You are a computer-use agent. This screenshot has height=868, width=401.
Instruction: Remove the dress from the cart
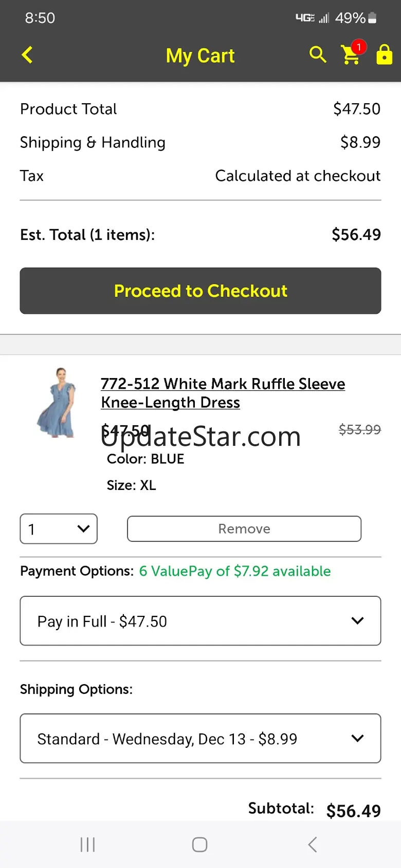[x=244, y=529]
